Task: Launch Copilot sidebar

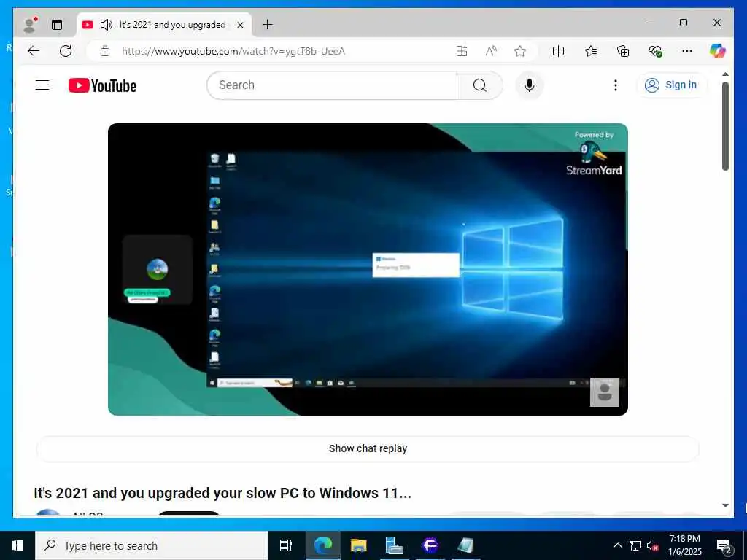Action: [x=718, y=50]
